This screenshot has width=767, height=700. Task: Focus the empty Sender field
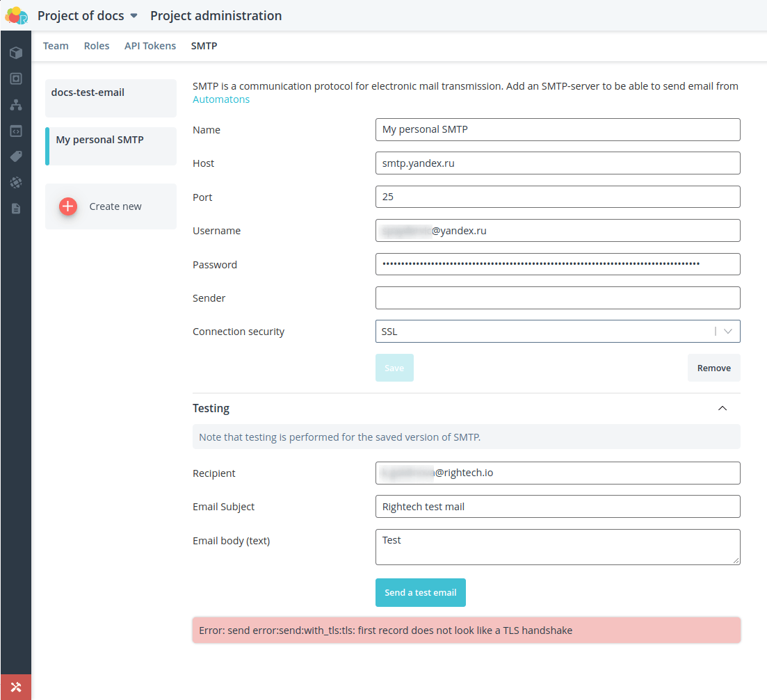558,298
